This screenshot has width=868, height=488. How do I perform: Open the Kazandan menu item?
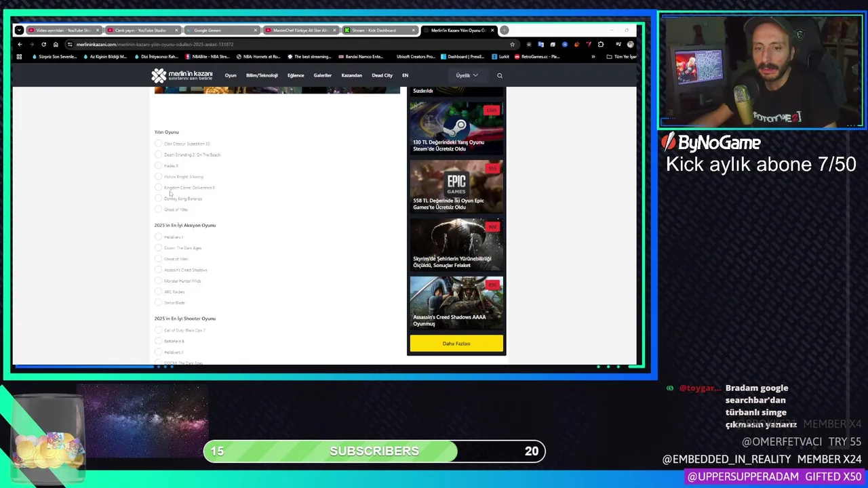pyautogui.click(x=352, y=75)
